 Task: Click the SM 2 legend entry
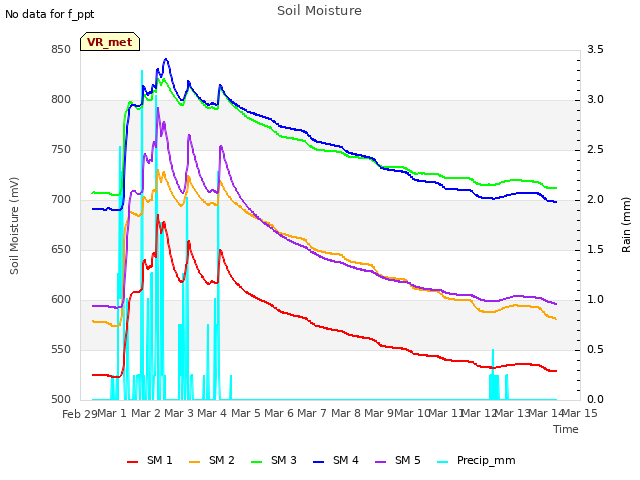(212, 460)
